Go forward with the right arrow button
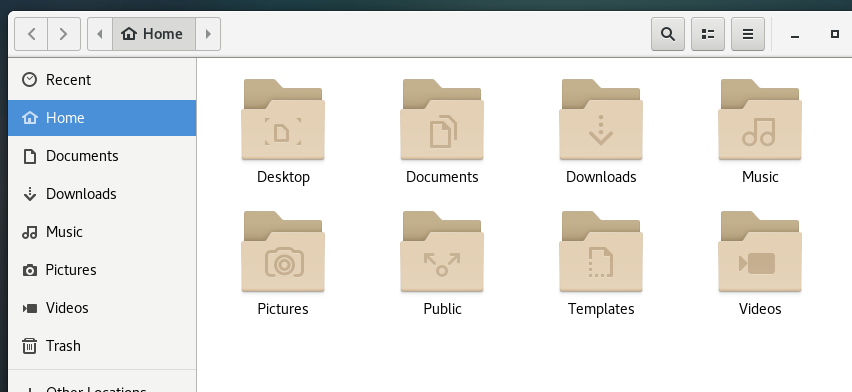 click(x=64, y=34)
